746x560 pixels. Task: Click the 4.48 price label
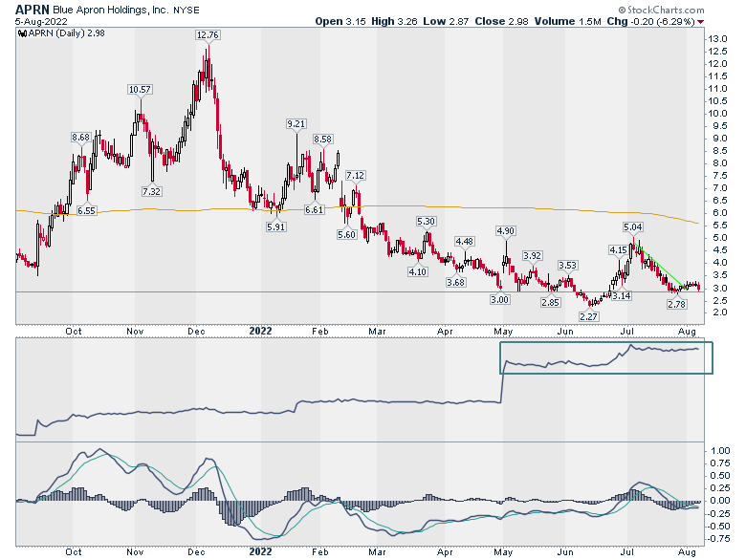pos(465,242)
